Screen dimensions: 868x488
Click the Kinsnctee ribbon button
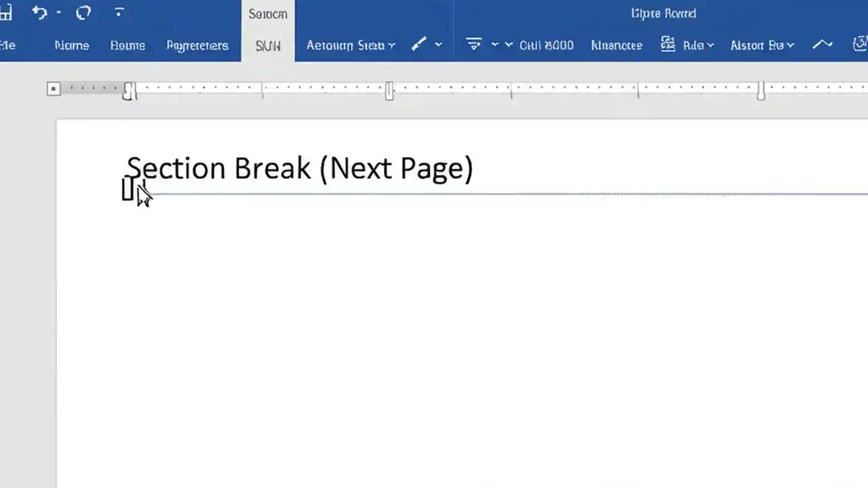[616, 45]
